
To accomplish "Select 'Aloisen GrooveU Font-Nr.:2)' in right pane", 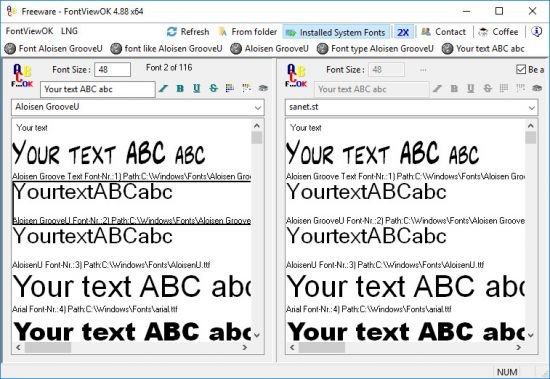I will click(405, 221).
